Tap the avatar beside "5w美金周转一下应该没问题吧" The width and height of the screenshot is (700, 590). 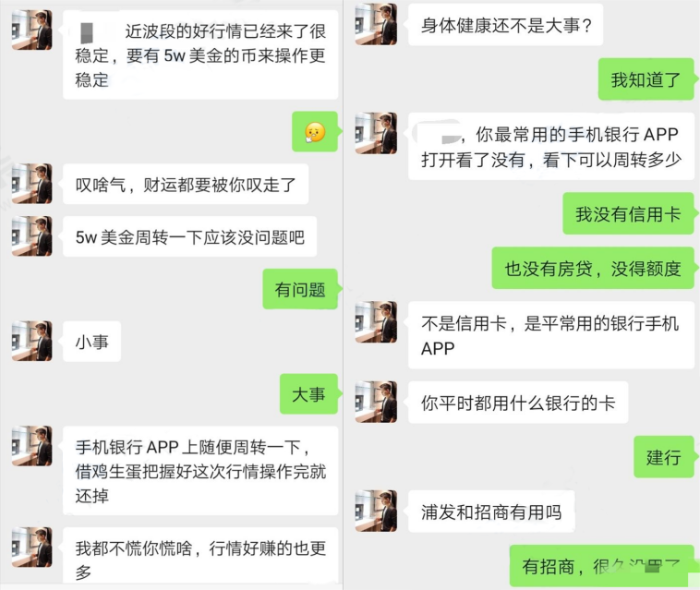click(31, 236)
